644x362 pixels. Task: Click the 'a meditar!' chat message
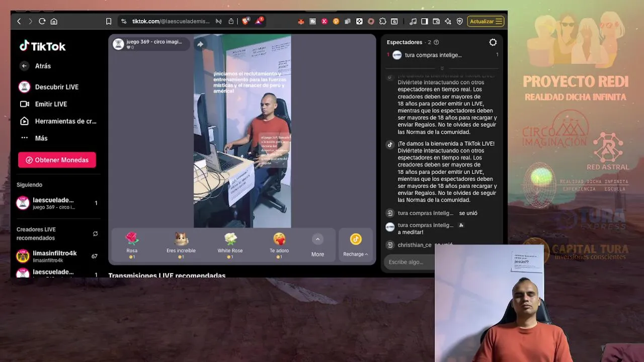pyautogui.click(x=411, y=232)
